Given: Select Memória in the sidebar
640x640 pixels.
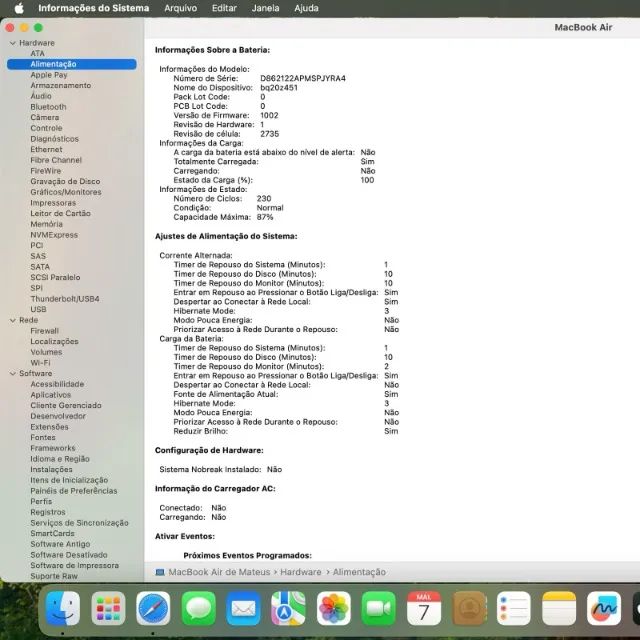Looking at the screenshot, I should tap(46, 224).
